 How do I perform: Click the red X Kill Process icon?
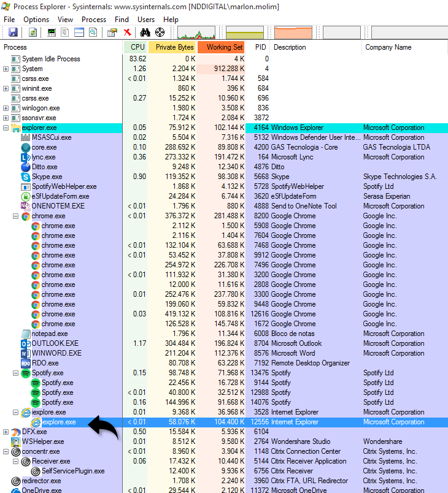[128, 32]
